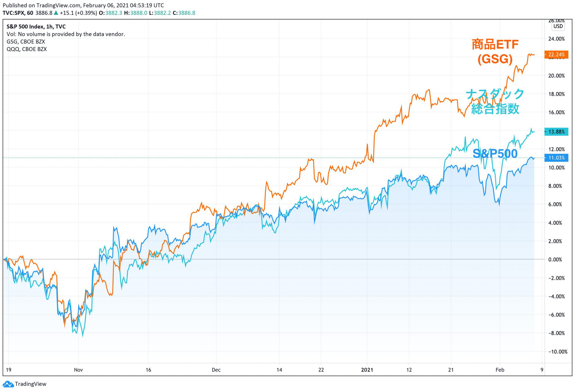Click the S&P500 blue annotation

click(x=495, y=153)
